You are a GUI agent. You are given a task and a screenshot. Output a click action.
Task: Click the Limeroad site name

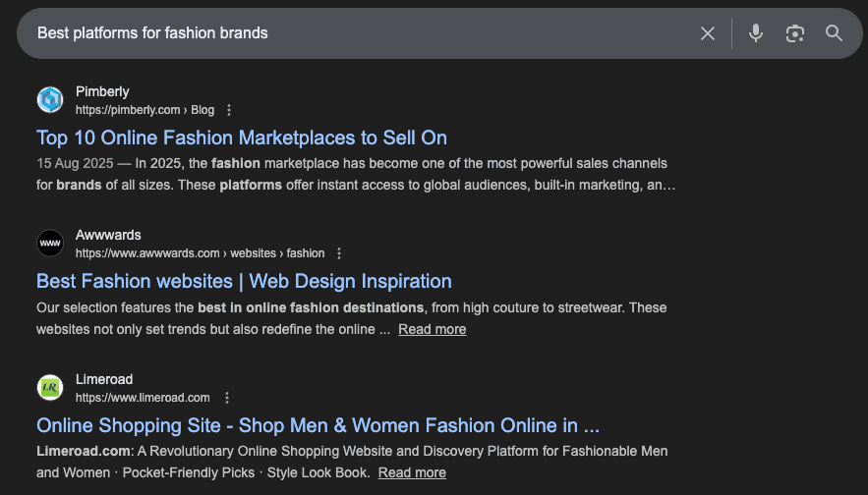[x=104, y=379]
